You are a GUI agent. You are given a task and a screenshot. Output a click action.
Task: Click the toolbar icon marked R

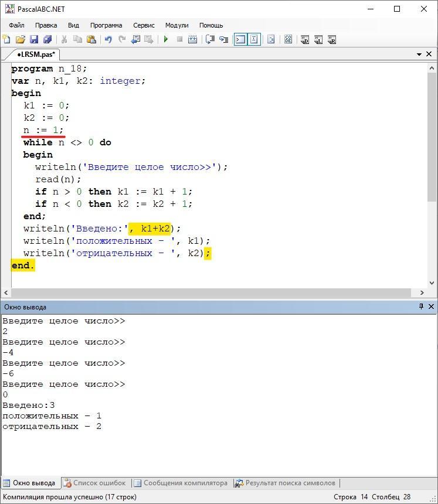[x=331, y=39]
